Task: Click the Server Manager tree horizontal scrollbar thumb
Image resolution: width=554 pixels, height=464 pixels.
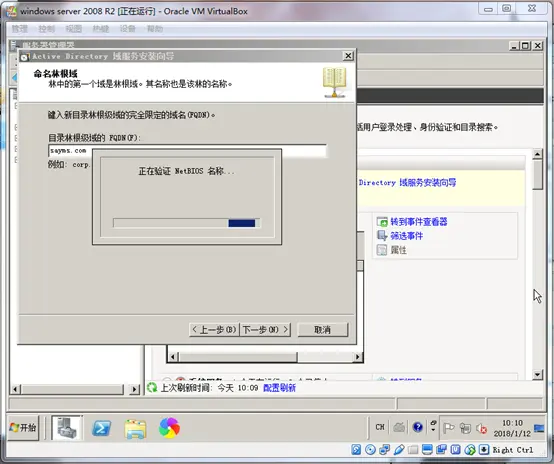Action: click(72, 389)
